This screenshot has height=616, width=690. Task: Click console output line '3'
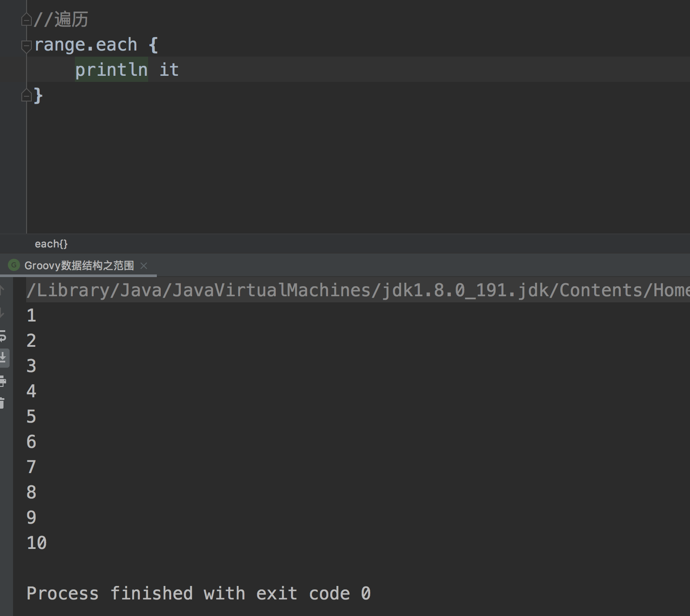31,366
